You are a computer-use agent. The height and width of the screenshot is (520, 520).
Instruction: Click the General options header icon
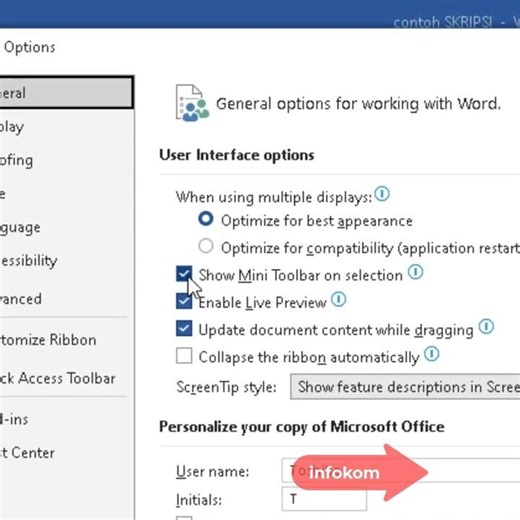click(x=192, y=103)
